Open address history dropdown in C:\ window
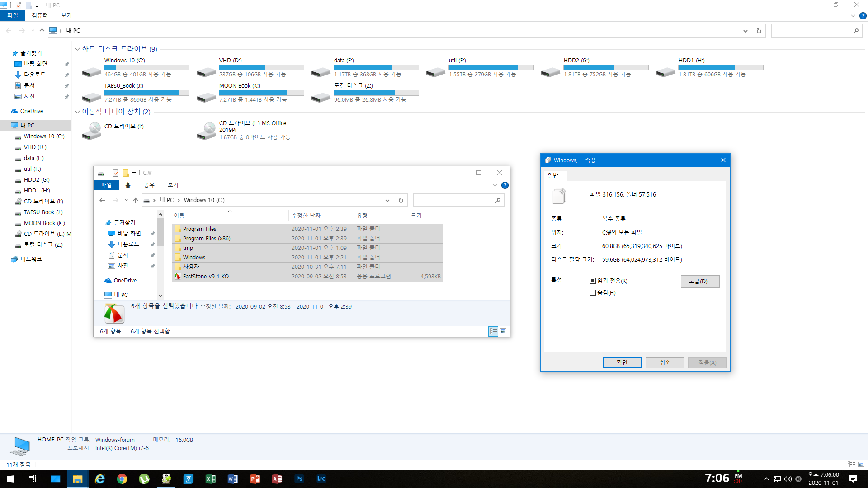The width and height of the screenshot is (868, 488). pyautogui.click(x=387, y=200)
